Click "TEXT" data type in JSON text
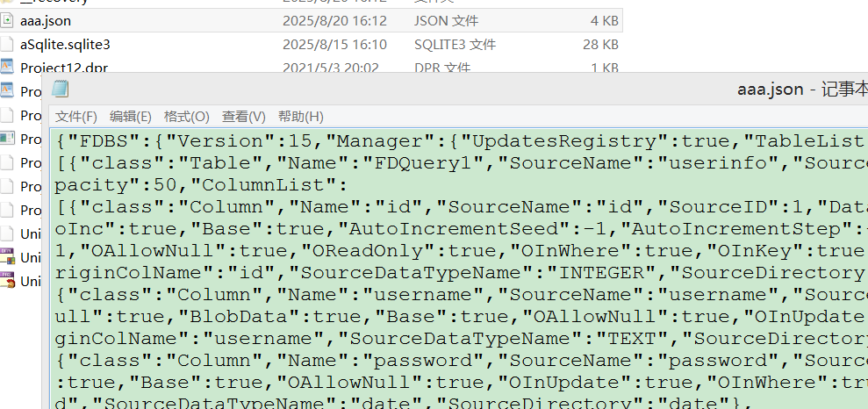This screenshot has height=409, width=868. [x=631, y=339]
